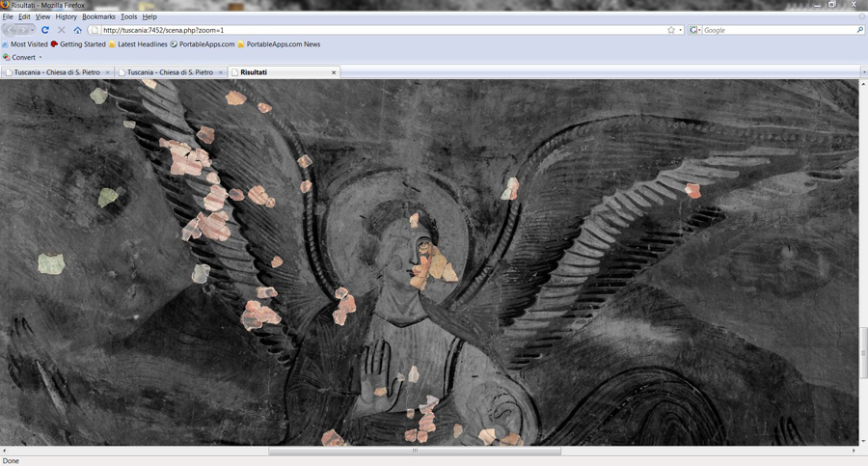
Task: Bookmark this page with the star icon
Action: pyautogui.click(x=671, y=30)
